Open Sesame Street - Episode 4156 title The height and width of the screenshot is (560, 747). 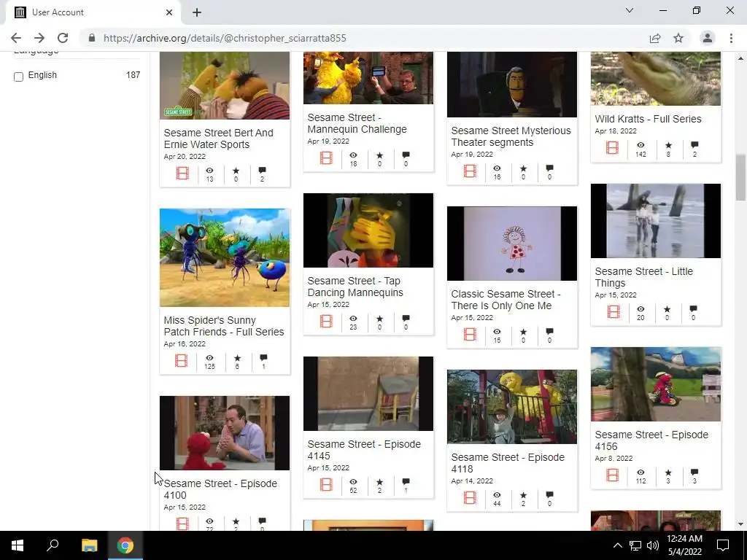click(x=651, y=440)
